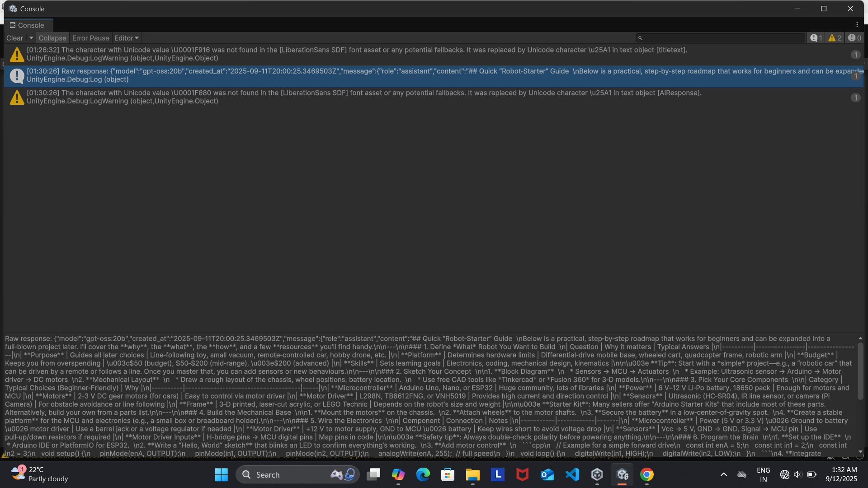Click the Clear button

[x=14, y=38]
